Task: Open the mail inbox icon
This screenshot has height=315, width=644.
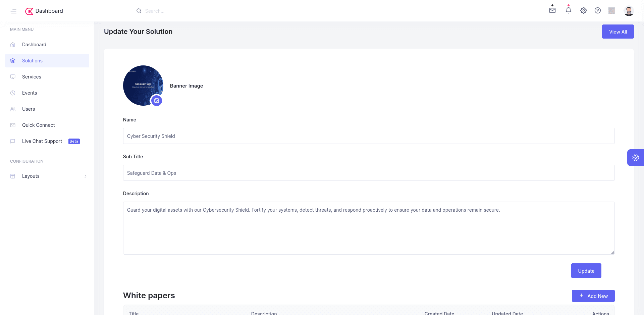Action: 552,10
